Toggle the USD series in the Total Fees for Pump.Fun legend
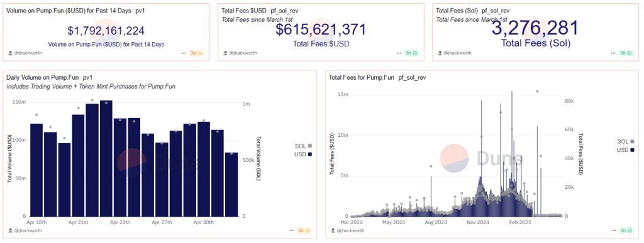 point(626,150)
